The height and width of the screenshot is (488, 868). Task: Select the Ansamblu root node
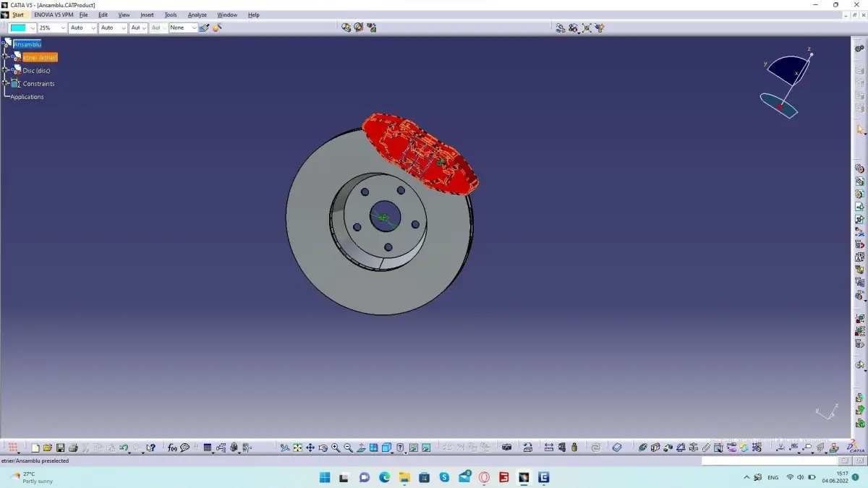click(27, 44)
